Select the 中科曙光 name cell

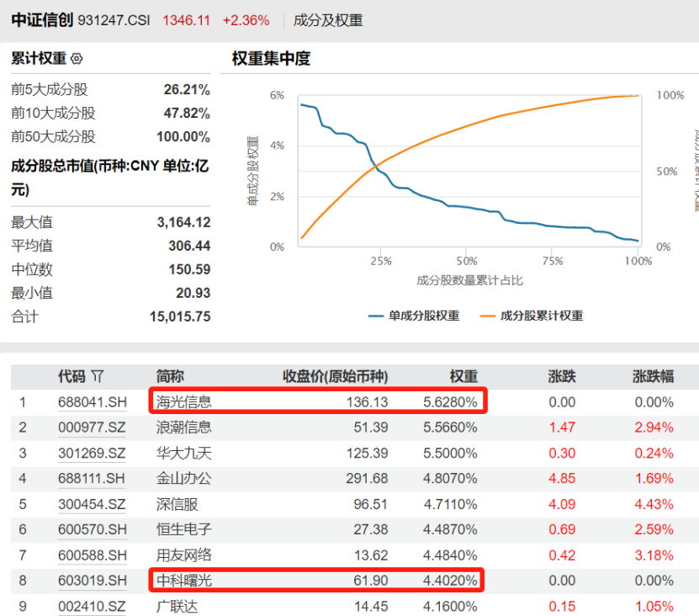pos(183,580)
